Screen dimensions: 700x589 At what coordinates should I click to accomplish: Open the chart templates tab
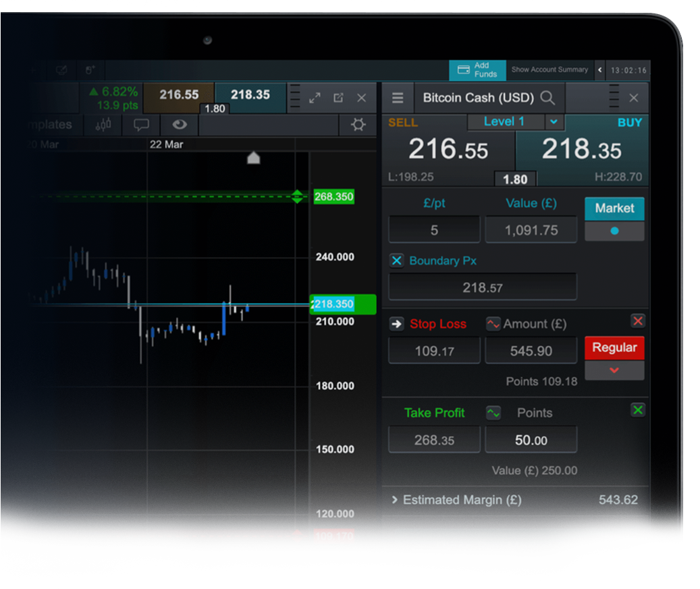pyautogui.click(x=49, y=125)
